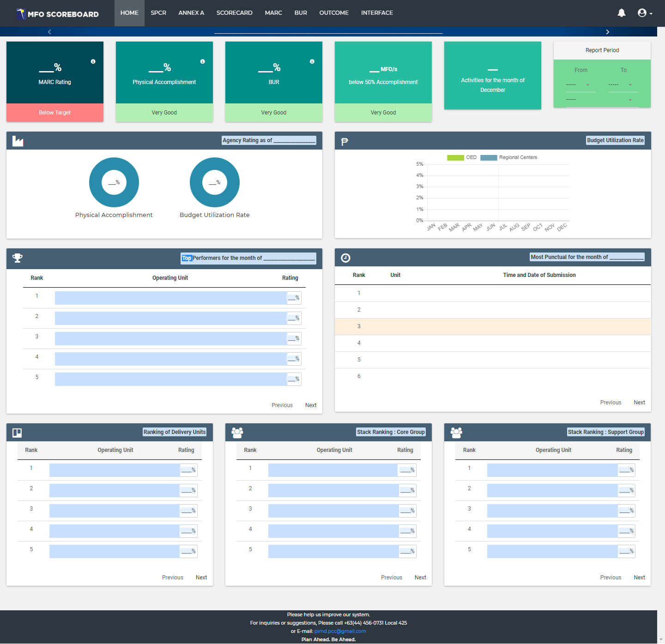Click the right arrow on the banner slider
Image resolution: width=665 pixels, height=644 pixels.
click(x=607, y=32)
